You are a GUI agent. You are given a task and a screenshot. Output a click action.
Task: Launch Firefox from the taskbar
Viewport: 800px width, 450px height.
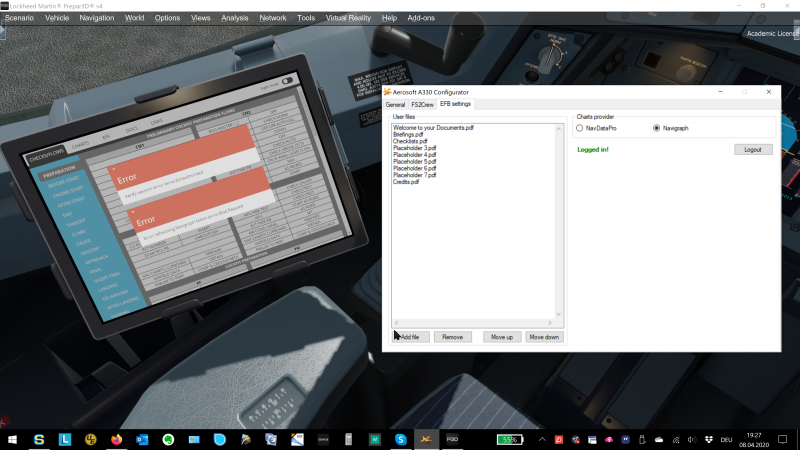pos(116,439)
